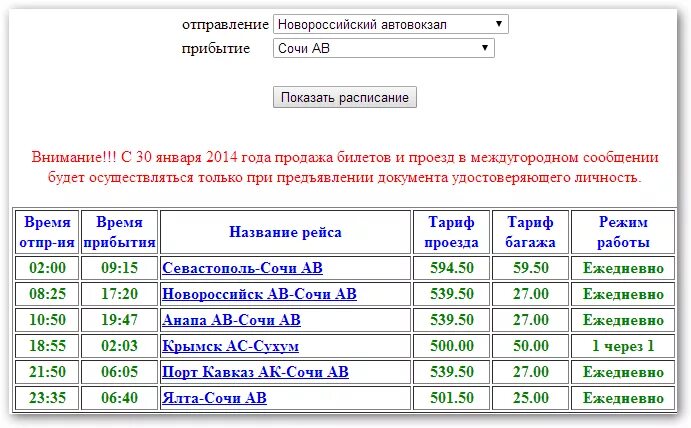The image size is (691, 428).
Task: Select arrival time 06:40
Action: 119,398
